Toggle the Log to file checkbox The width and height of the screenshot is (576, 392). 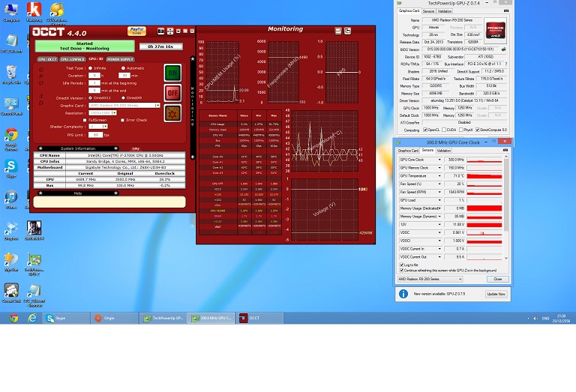[401, 265]
